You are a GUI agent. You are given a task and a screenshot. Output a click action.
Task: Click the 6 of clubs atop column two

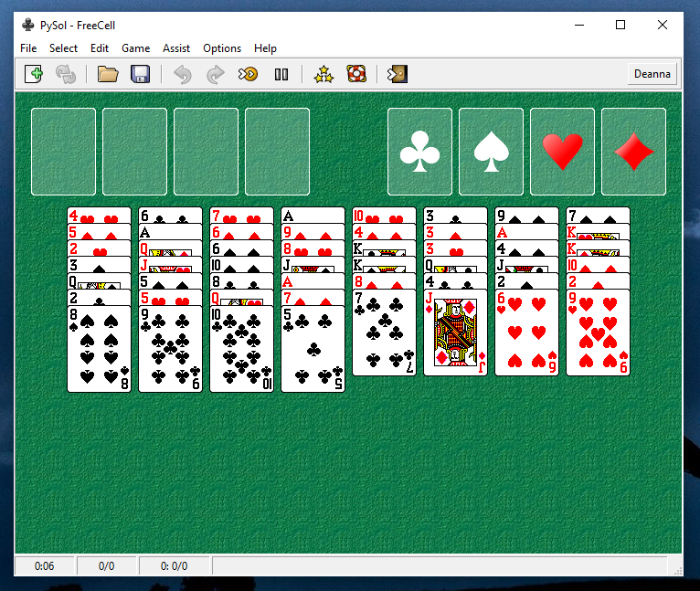[x=171, y=216]
